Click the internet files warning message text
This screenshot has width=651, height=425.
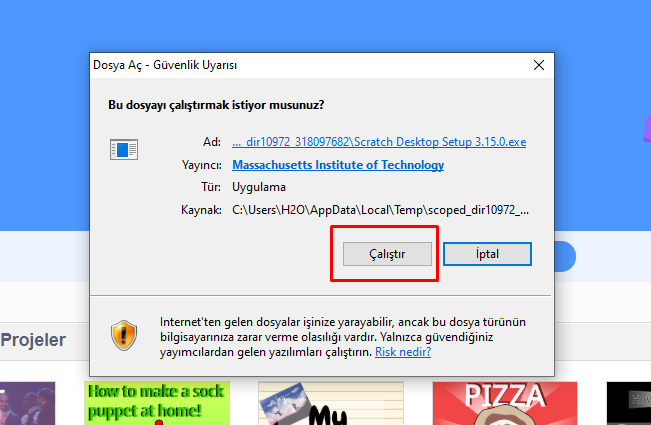pyautogui.click(x=340, y=337)
